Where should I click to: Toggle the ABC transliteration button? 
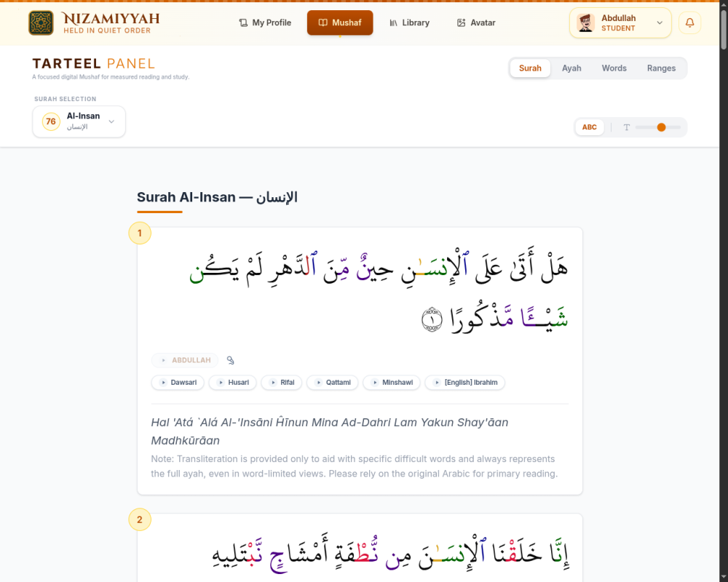589,127
